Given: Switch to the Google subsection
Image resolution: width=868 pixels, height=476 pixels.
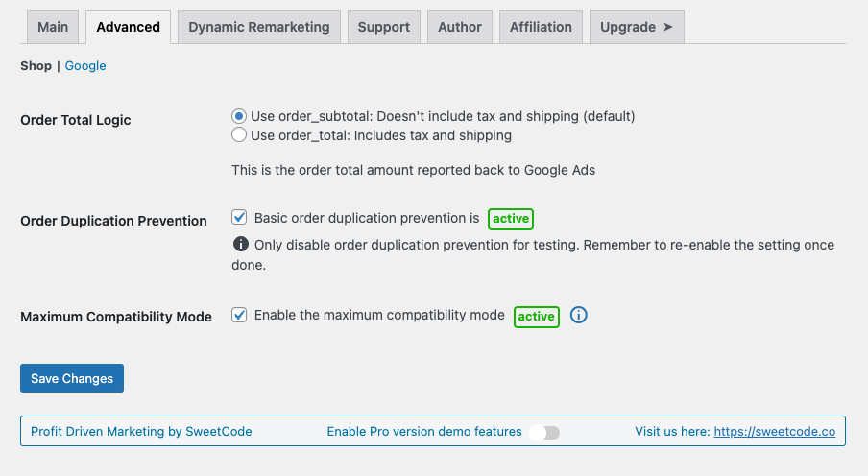Looking at the screenshot, I should pyautogui.click(x=85, y=66).
